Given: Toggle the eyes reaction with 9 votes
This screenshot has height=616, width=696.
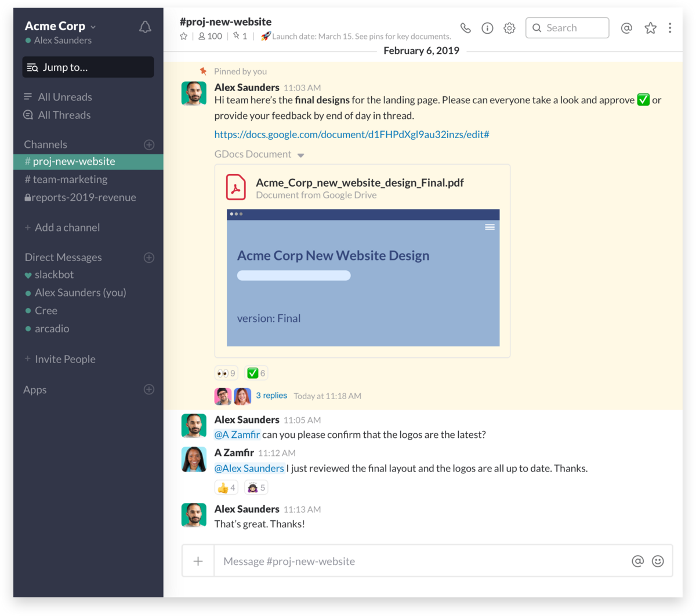Looking at the screenshot, I should pyautogui.click(x=226, y=373).
